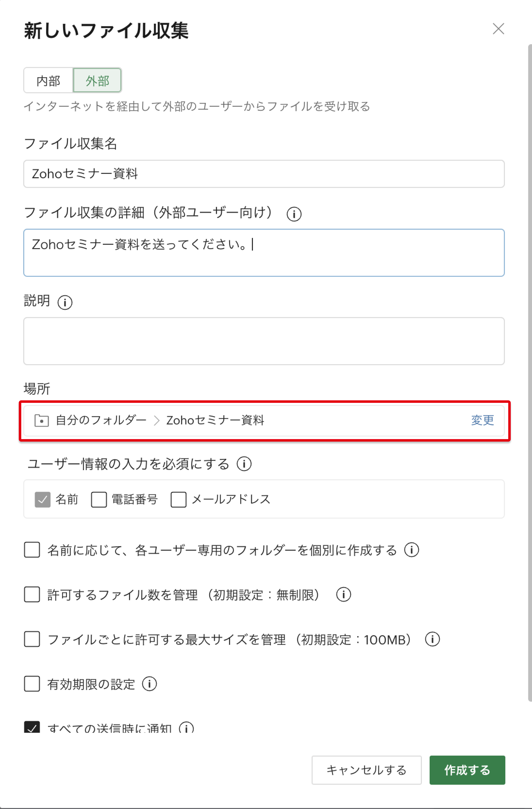
Task: Check per-user folder creation checkbox
Action: 32,550
